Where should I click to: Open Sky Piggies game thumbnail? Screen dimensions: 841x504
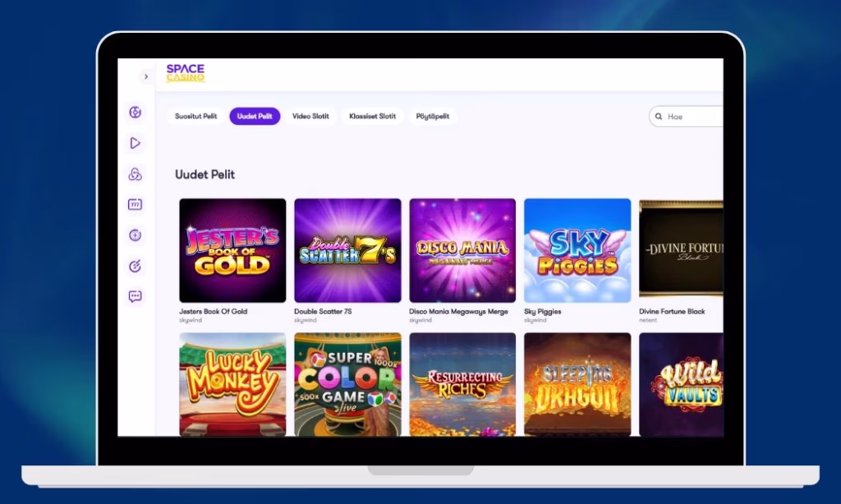[577, 250]
